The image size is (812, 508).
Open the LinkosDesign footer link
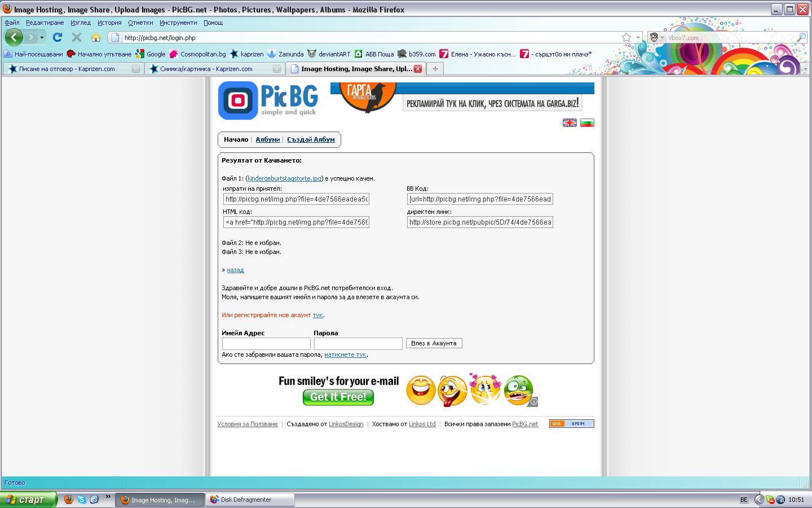coord(346,424)
